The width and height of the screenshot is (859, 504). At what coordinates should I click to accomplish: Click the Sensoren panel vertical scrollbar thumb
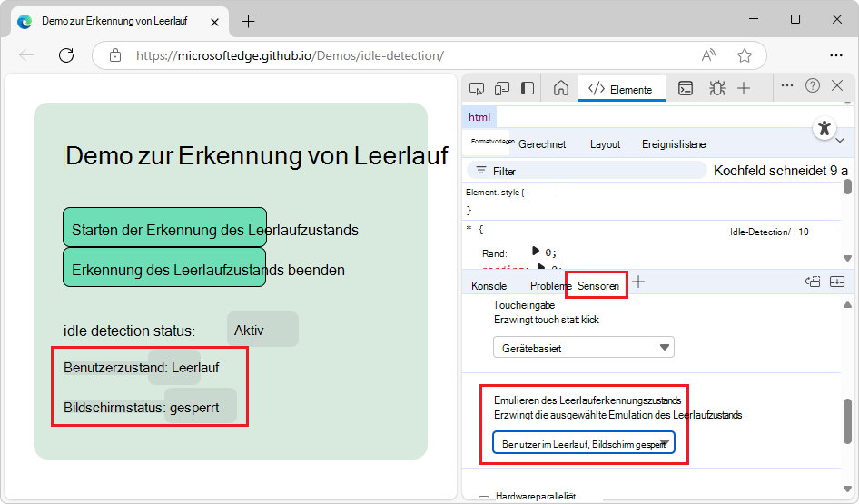tap(846, 422)
